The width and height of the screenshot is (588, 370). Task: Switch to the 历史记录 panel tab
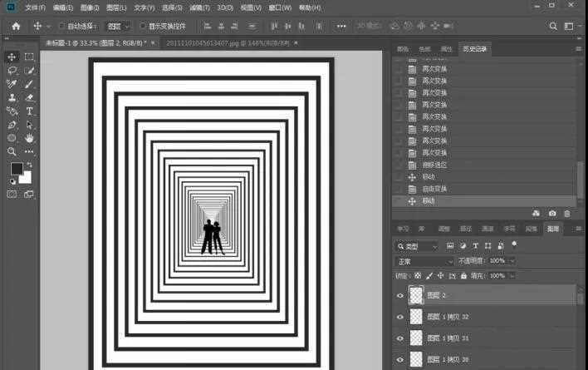(474, 49)
